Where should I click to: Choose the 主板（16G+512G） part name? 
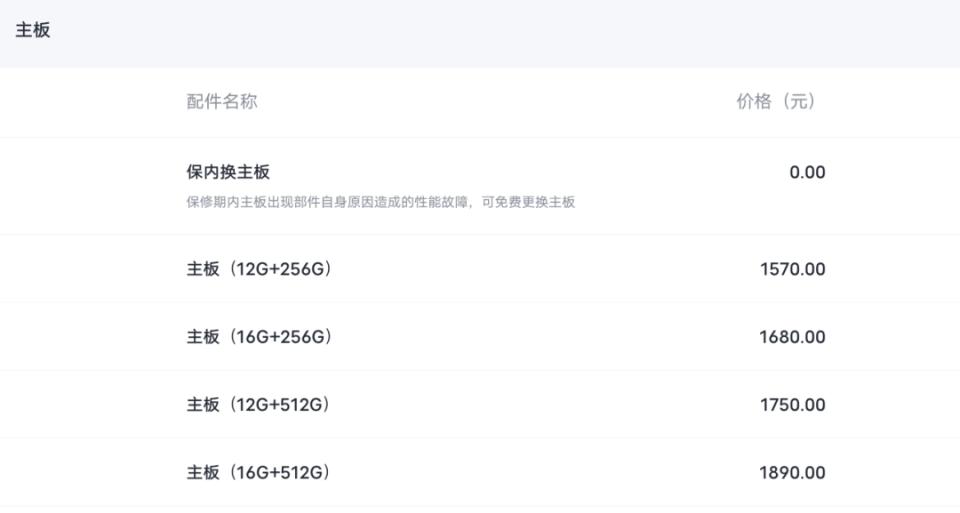pos(258,473)
